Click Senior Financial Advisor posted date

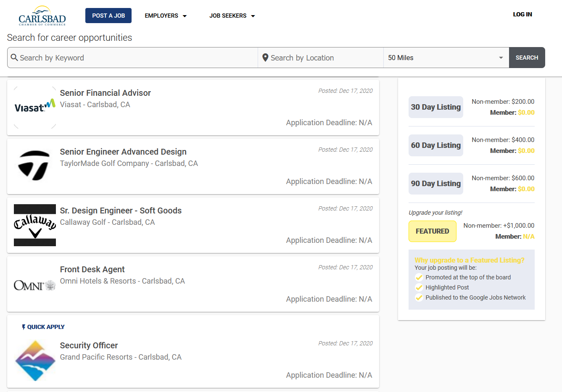[346, 91]
